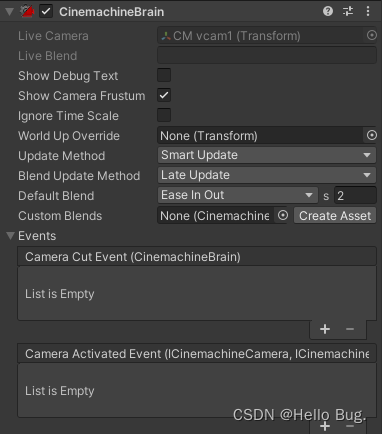The width and height of the screenshot is (382, 434).
Task: Open the Blend Update Method dropdown
Action: [x=267, y=175]
